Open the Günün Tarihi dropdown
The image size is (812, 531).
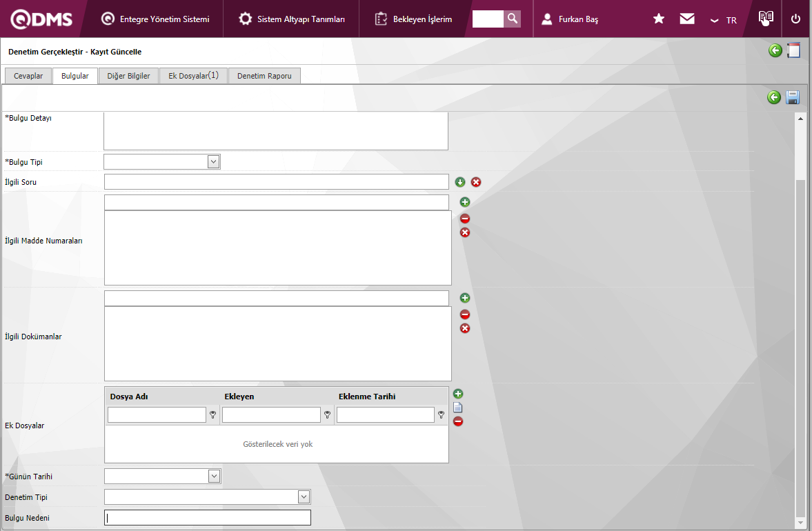click(x=214, y=476)
